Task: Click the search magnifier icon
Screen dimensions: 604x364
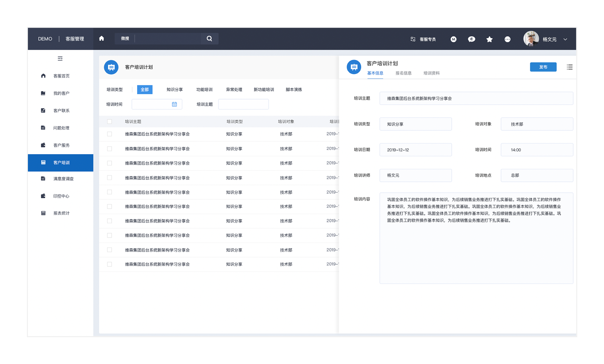Action: coord(209,39)
